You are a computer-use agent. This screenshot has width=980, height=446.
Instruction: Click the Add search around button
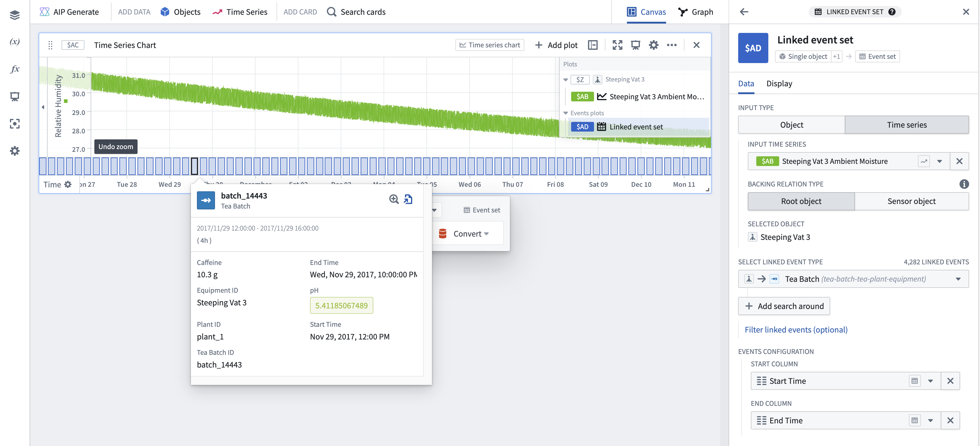[x=784, y=306]
